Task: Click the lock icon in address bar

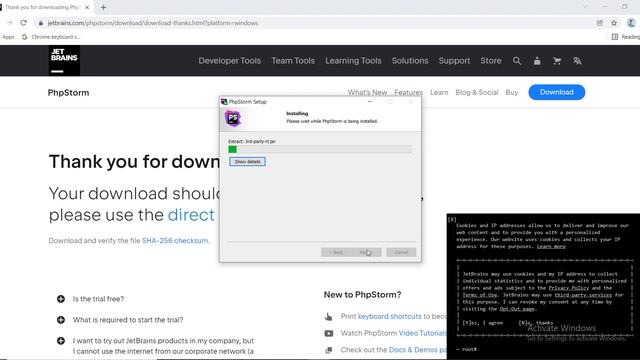Action: coord(40,23)
